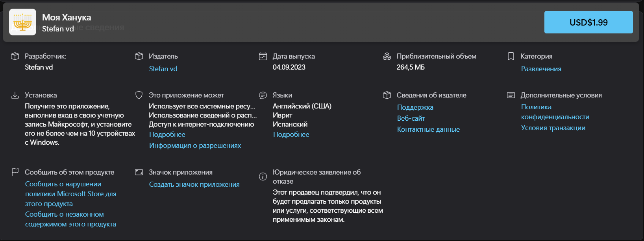The height and width of the screenshot is (241, 644).
Task: Click Создать значок приложения link
Action: [194, 184]
